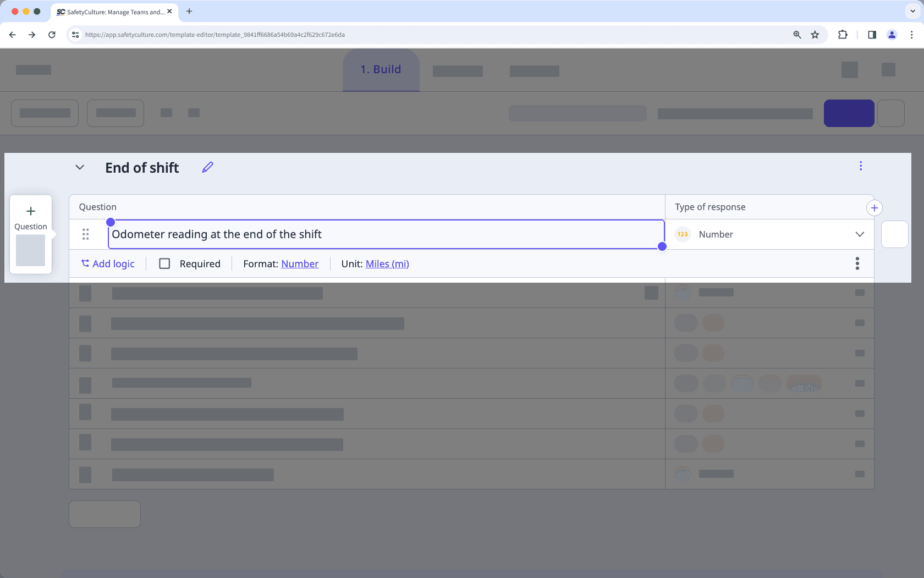Open the browser tab search chevron
This screenshot has height=578, width=924.
point(911,11)
